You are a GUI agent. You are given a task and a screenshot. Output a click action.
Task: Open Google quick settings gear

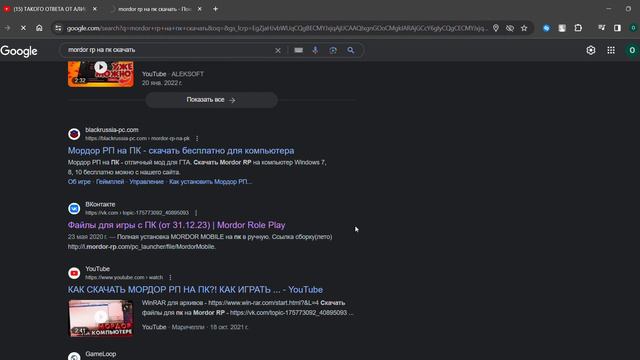pos(591,50)
